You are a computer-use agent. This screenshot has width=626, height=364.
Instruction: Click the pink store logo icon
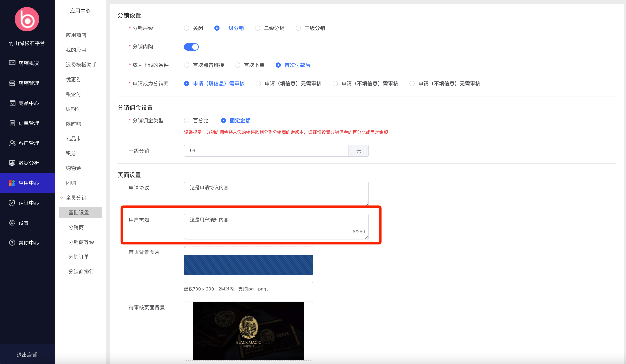click(27, 19)
